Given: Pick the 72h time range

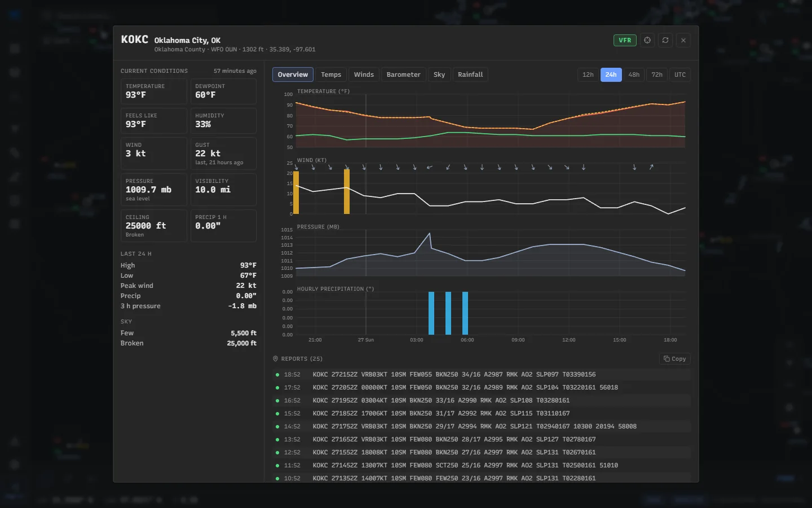Looking at the screenshot, I should pyautogui.click(x=657, y=75).
